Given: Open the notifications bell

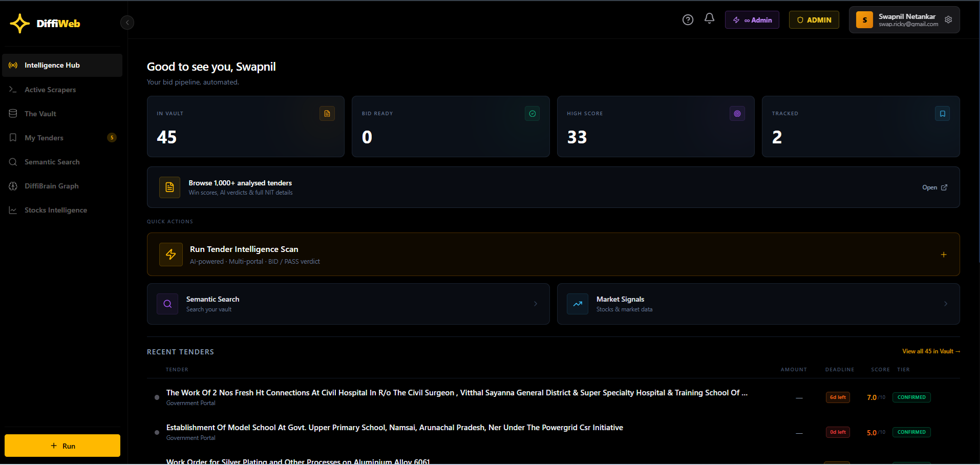Looking at the screenshot, I should point(709,19).
